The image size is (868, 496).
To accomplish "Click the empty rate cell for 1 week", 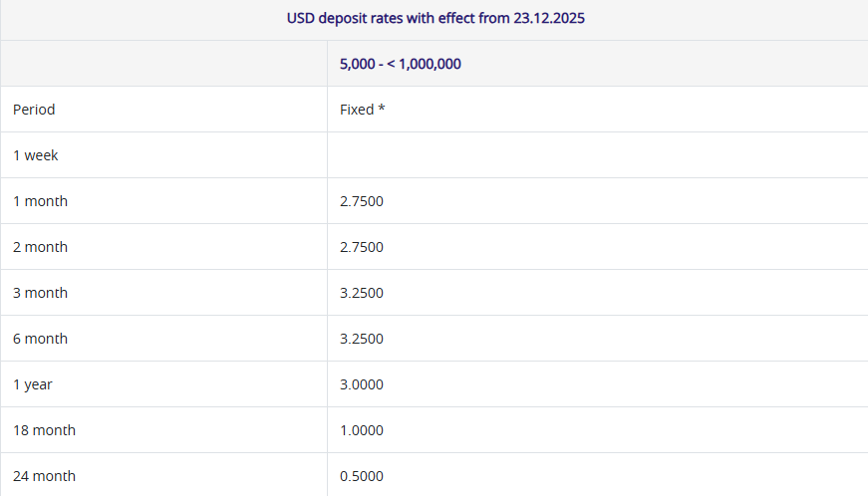I will [x=597, y=155].
